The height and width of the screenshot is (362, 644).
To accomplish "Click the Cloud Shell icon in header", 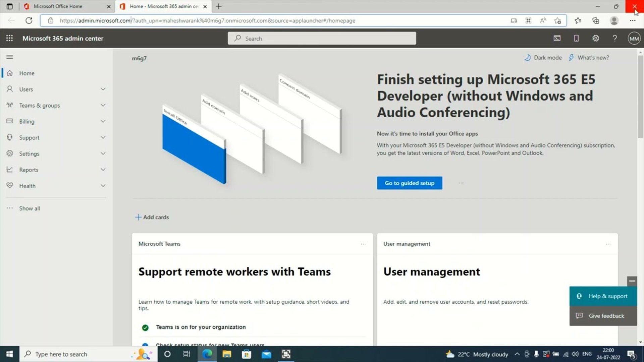I will pyautogui.click(x=557, y=38).
